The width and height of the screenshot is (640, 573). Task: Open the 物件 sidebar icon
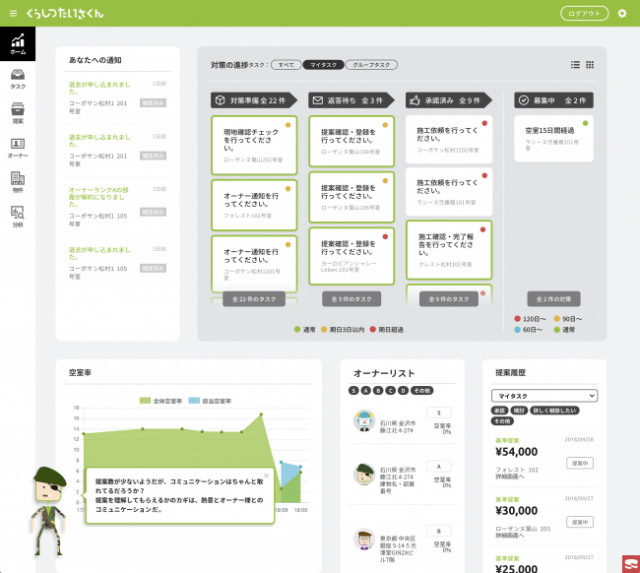17,181
